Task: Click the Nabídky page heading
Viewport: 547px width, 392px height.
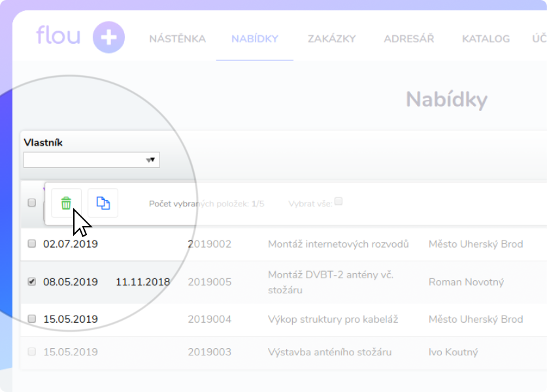Action: 446,100
